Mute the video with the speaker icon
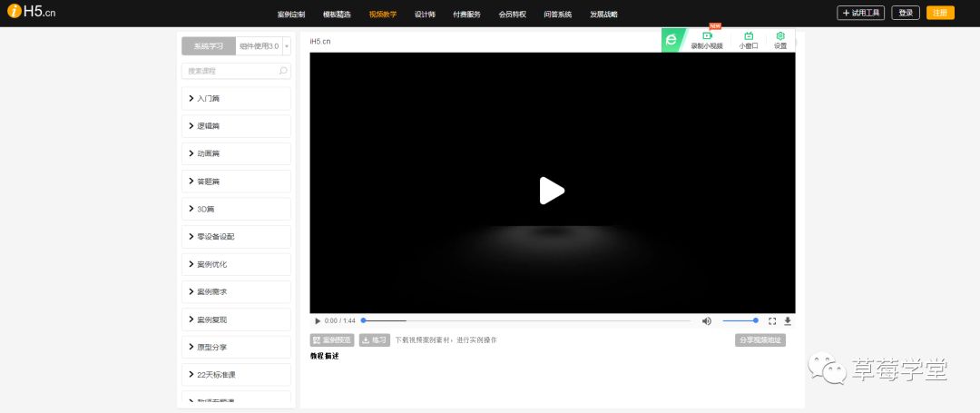 pyautogui.click(x=707, y=320)
